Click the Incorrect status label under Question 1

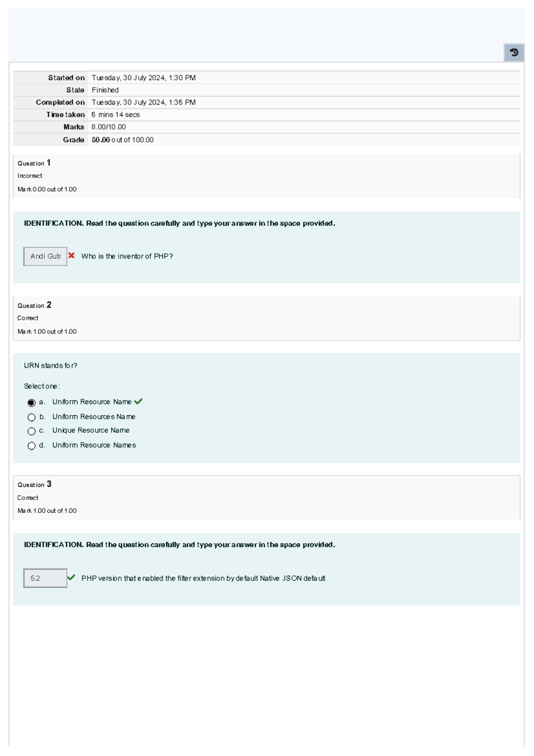pyautogui.click(x=29, y=175)
